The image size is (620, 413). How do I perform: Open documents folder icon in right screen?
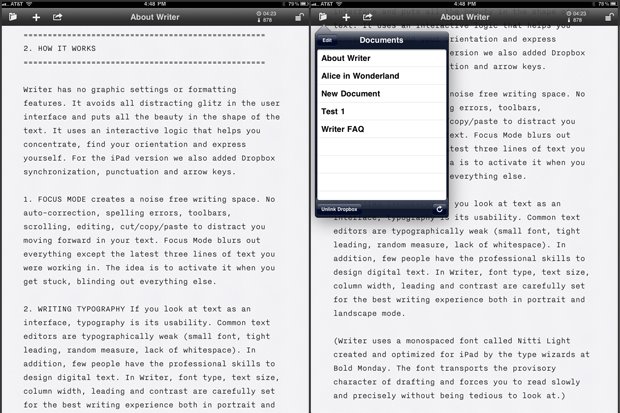[323, 17]
